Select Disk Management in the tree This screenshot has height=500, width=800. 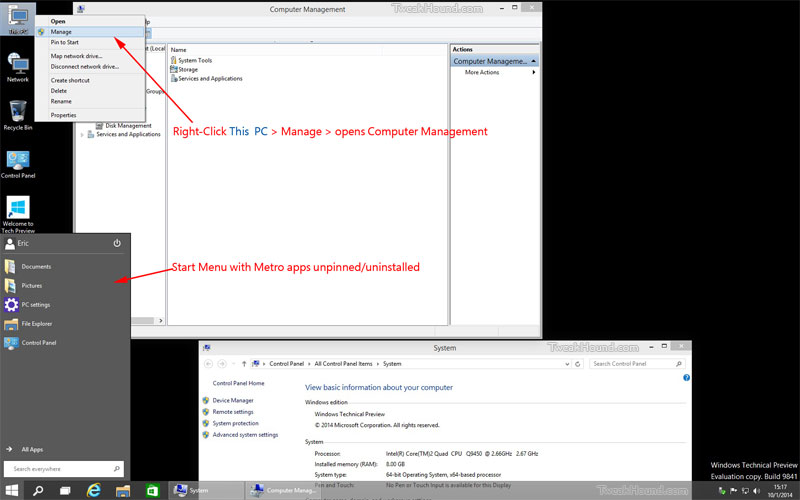(x=123, y=126)
